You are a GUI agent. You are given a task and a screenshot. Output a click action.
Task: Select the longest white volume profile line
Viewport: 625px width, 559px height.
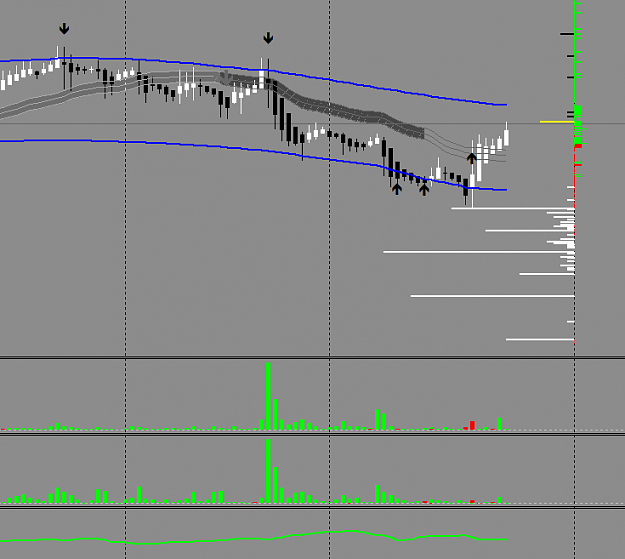479,252
